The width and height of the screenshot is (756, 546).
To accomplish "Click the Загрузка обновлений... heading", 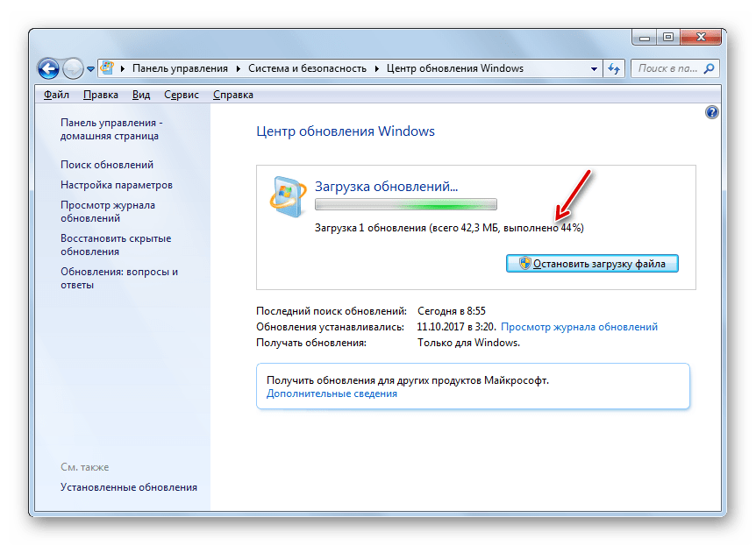I will [x=386, y=186].
